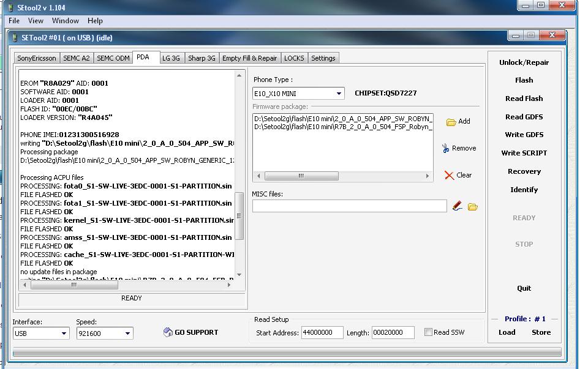This screenshot has width=588, height=369.
Task: Click the Add folder icon for firmware
Action: (x=451, y=122)
